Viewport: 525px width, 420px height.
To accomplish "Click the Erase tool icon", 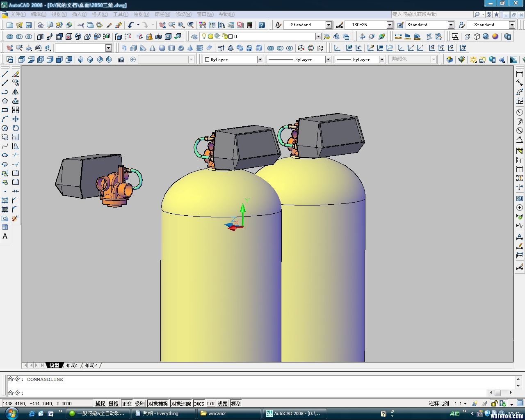I will [16, 74].
